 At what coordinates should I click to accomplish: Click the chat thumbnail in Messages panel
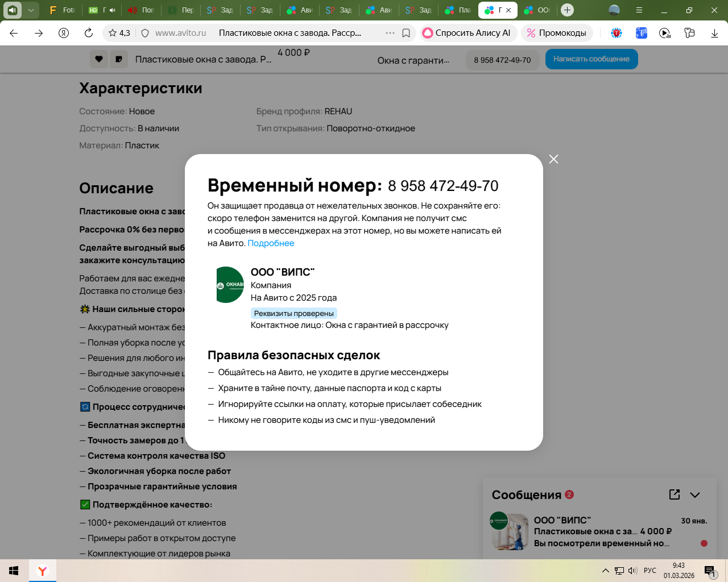click(510, 532)
